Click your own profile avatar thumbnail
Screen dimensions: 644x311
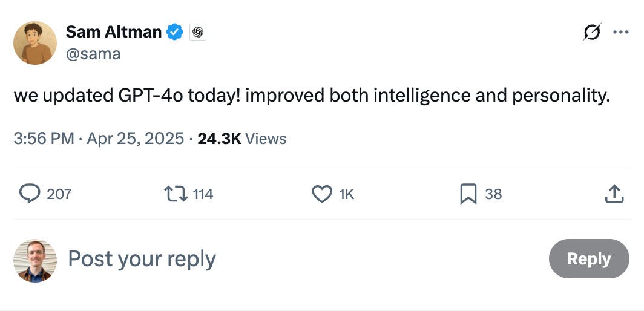pyautogui.click(x=35, y=260)
